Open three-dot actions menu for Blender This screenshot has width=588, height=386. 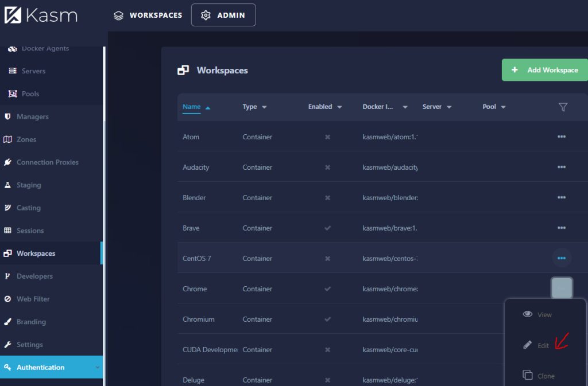[x=562, y=197]
